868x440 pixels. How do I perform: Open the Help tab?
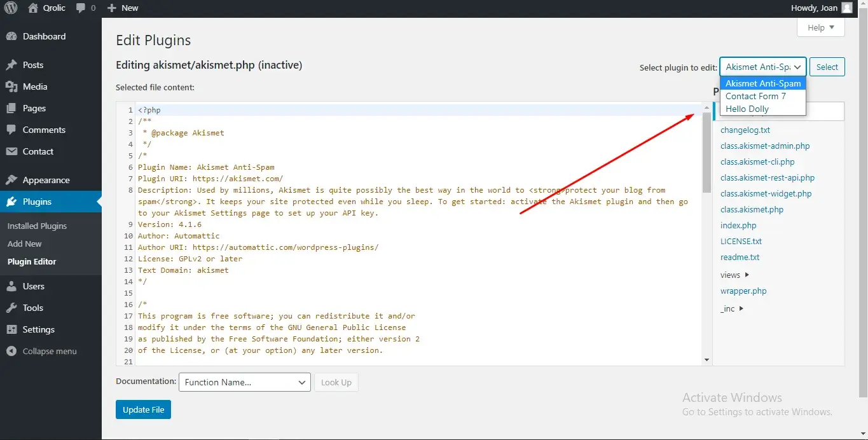(x=820, y=27)
